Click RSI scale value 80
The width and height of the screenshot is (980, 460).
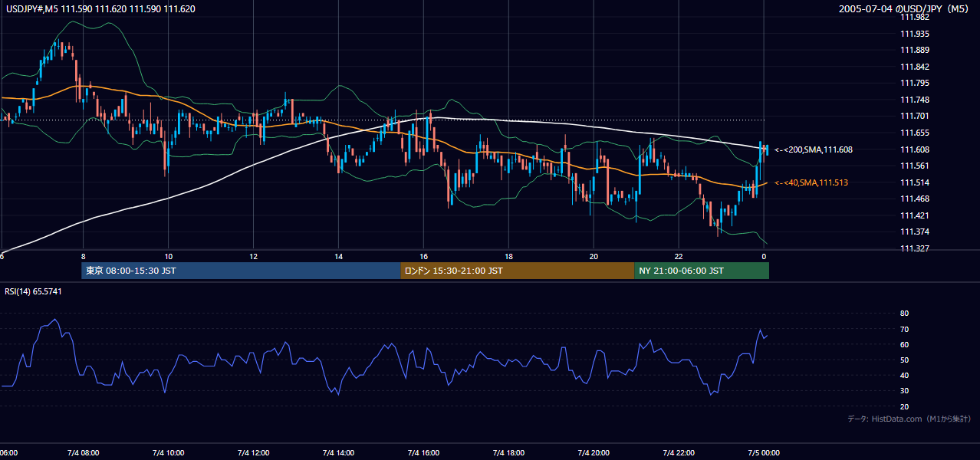[904, 314]
